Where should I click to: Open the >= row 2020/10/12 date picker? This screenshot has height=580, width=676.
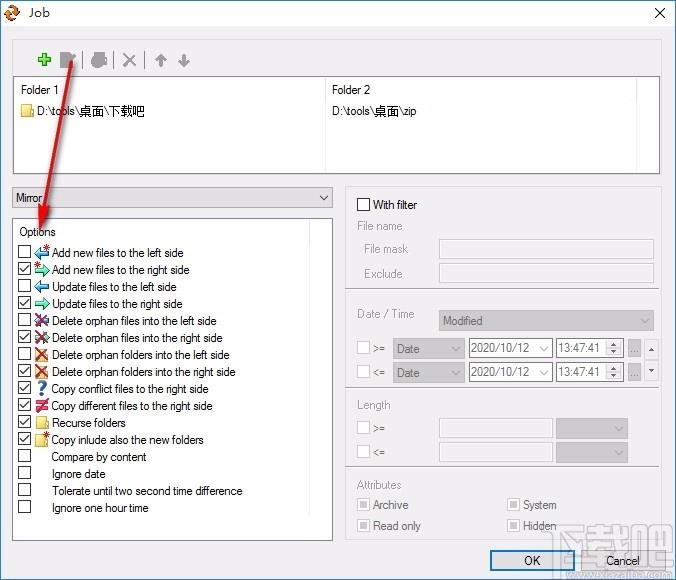pyautogui.click(x=544, y=348)
